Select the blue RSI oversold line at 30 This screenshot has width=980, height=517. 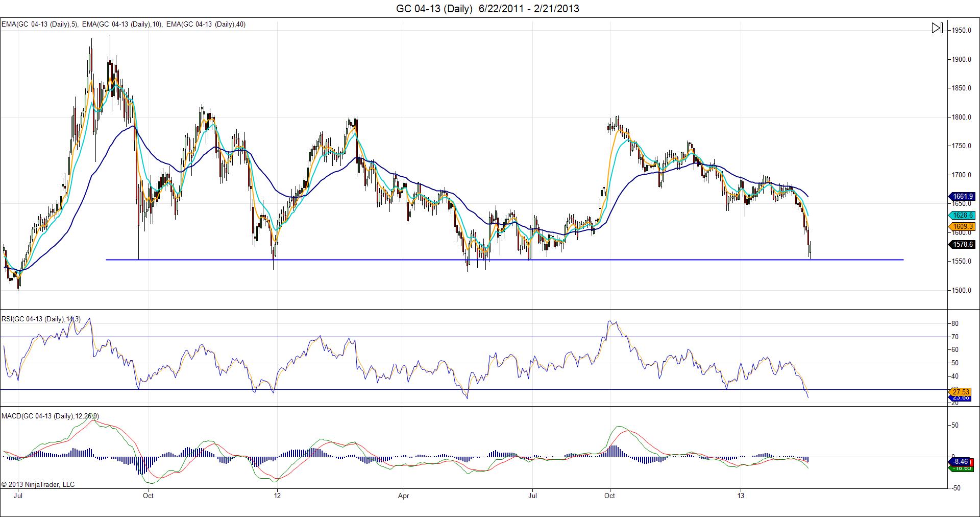tap(474, 390)
